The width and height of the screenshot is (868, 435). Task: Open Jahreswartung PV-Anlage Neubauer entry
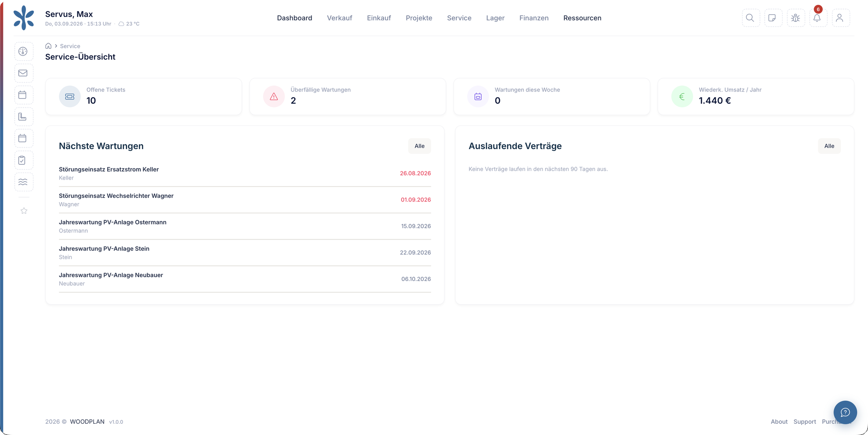245,279
